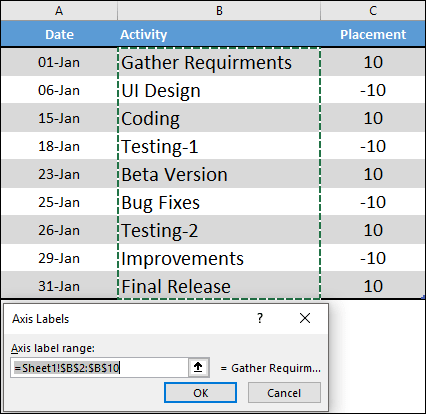Click the 23-Jan date cell

pyautogui.click(x=59, y=174)
